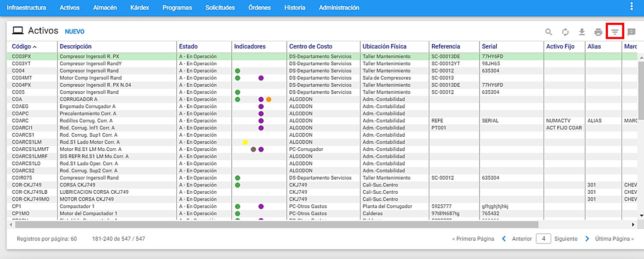This screenshot has width=644, height=259.
Task: Open the three-dot overflow menu
Action: (x=631, y=6)
